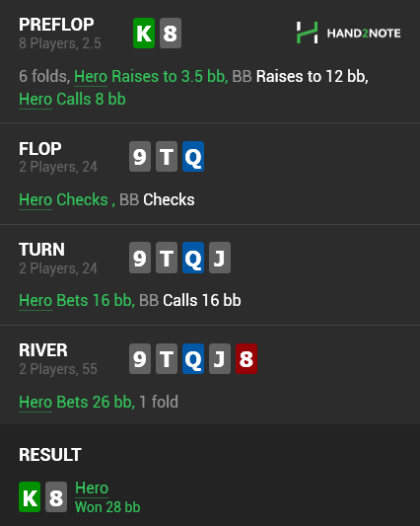This screenshot has height=526, width=420.
Task: Click the green King card in preflop
Action: pyautogui.click(x=144, y=33)
